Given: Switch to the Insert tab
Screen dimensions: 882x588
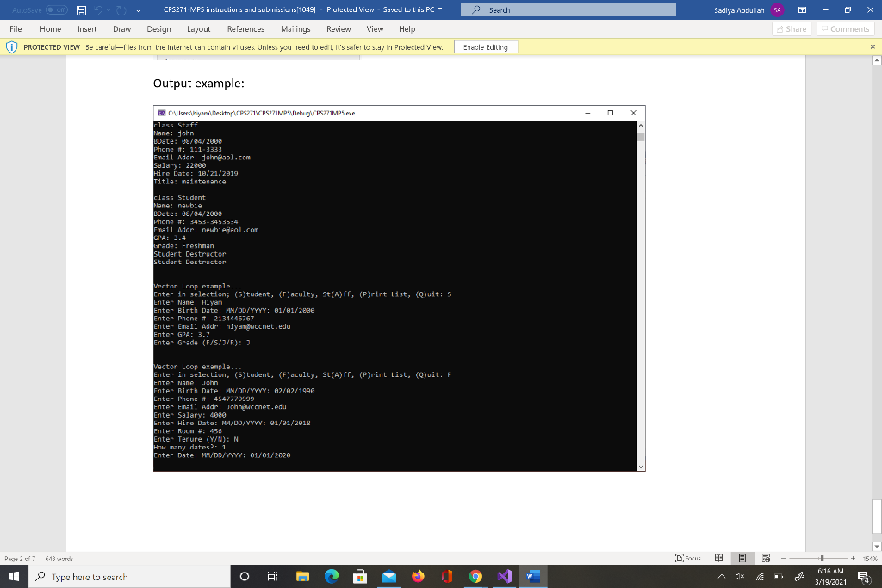Looking at the screenshot, I should click(87, 29).
